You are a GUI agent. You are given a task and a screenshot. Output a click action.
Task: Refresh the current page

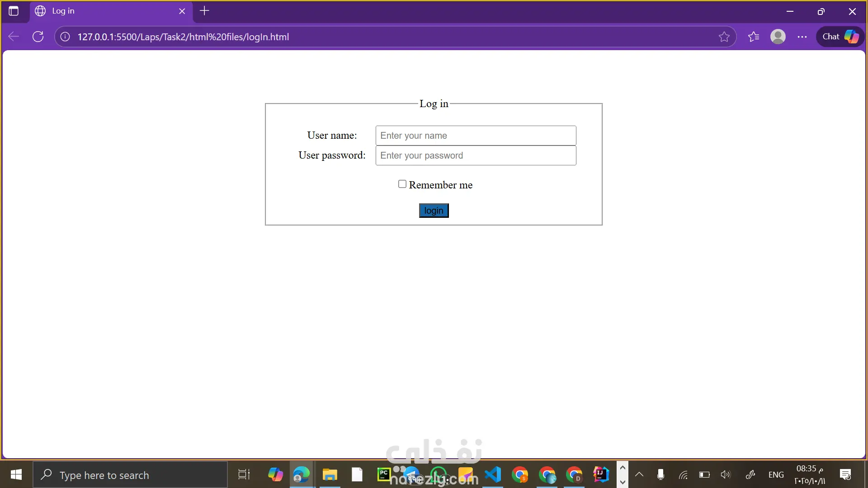tap(38, 37)
